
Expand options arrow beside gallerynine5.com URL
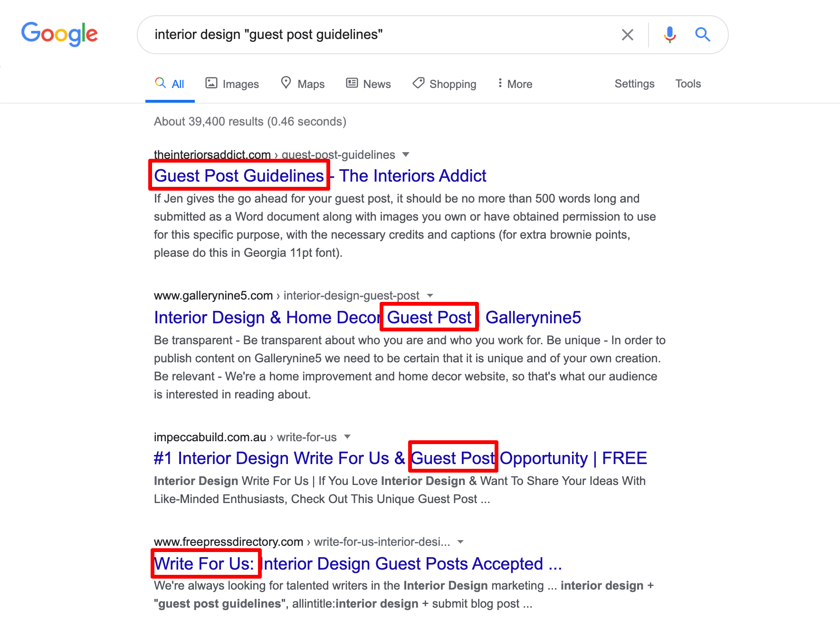click(430, 295)
